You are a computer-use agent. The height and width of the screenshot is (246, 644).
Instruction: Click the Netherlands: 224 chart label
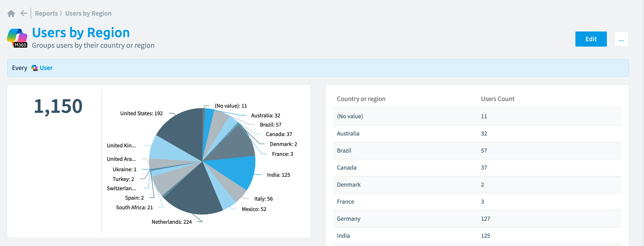pos(172,222)
